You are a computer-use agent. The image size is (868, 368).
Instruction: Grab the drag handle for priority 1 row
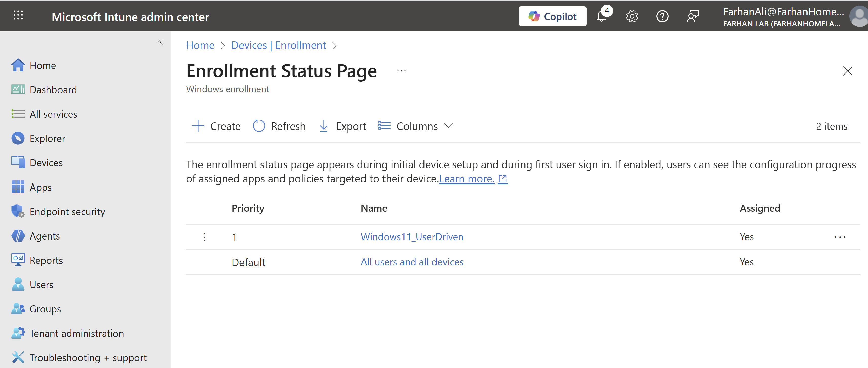click(204, 237)
